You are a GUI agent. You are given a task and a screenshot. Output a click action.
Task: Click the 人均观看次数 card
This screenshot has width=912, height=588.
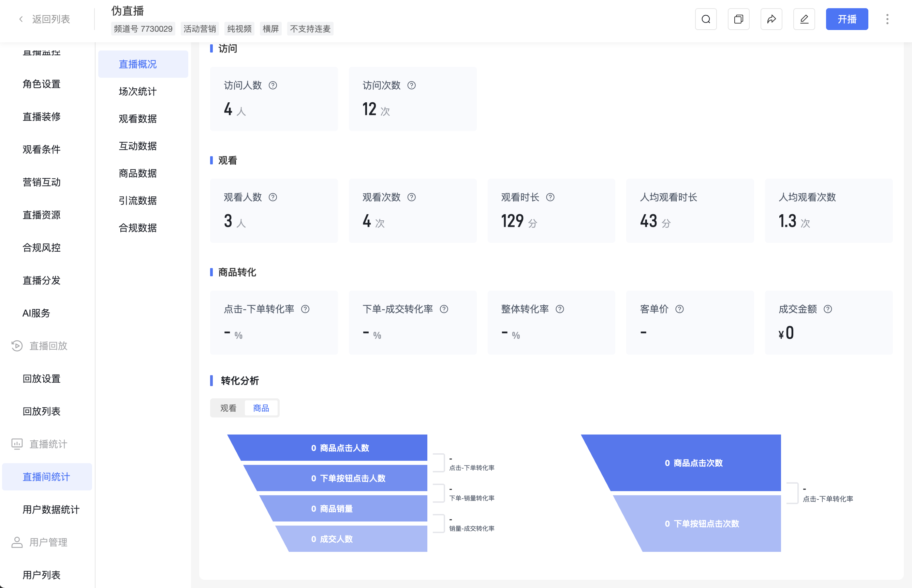coord(829,211)
